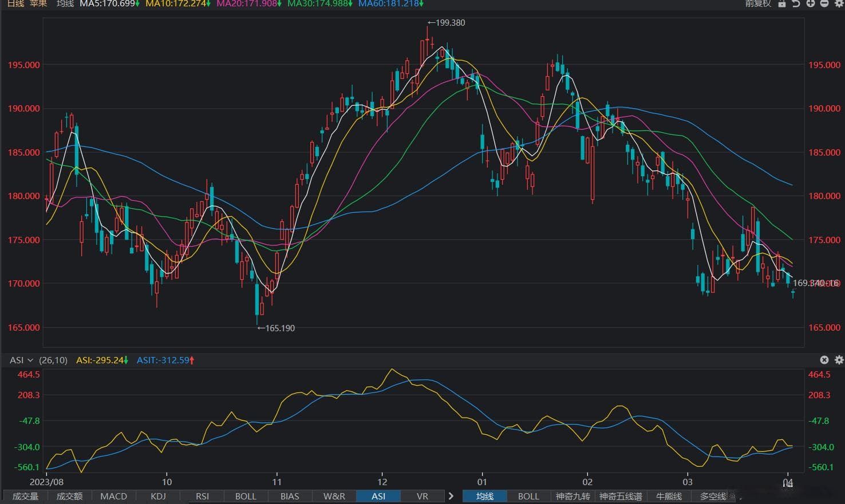Image resolution: width=845 pixels, height=504 pixels.
Task: Switch to the MACD indicator tab
Action: tap(113, 496)
